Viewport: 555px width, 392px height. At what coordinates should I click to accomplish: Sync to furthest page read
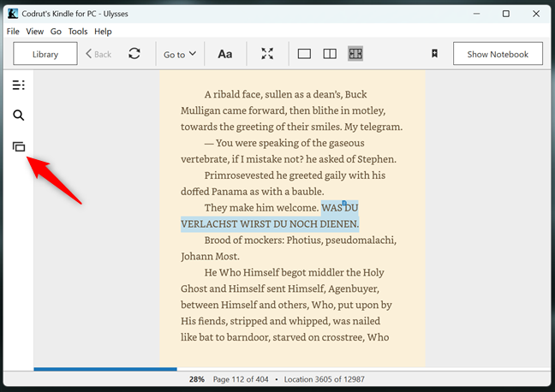[x=134, y=54]
